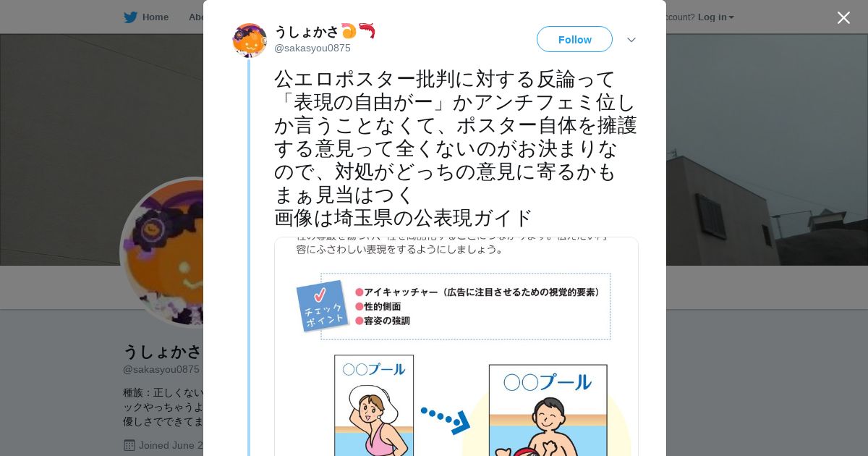
Task: Open the tweet author's pumpkin avatar
Action: click(x=250, y=41)
